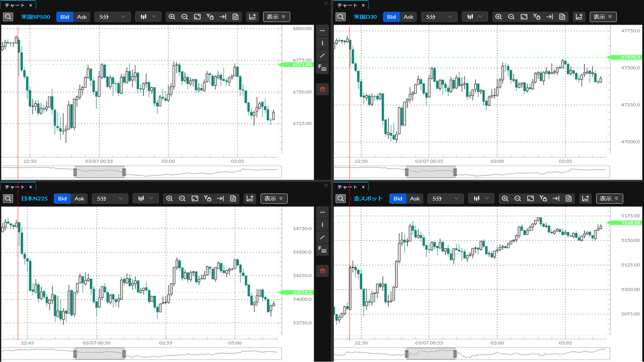Open the 5分 timeframe dropdown for 米国D30
Viewport: 644px width, 362px height.
click(x=439, y=17)
